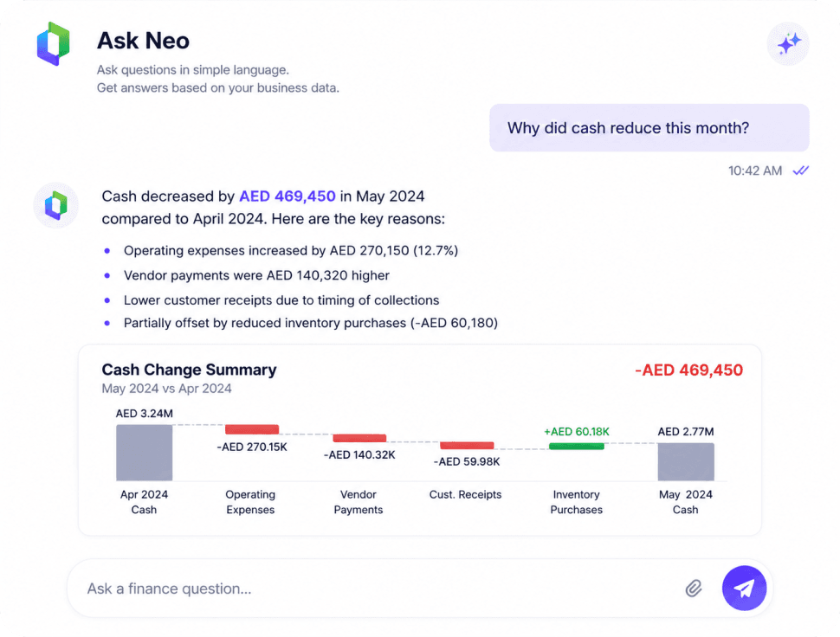Click the 'Cust. Receipts' axis label
The height and width of the screenshot is (637, 840).
(x=465, y=494)
